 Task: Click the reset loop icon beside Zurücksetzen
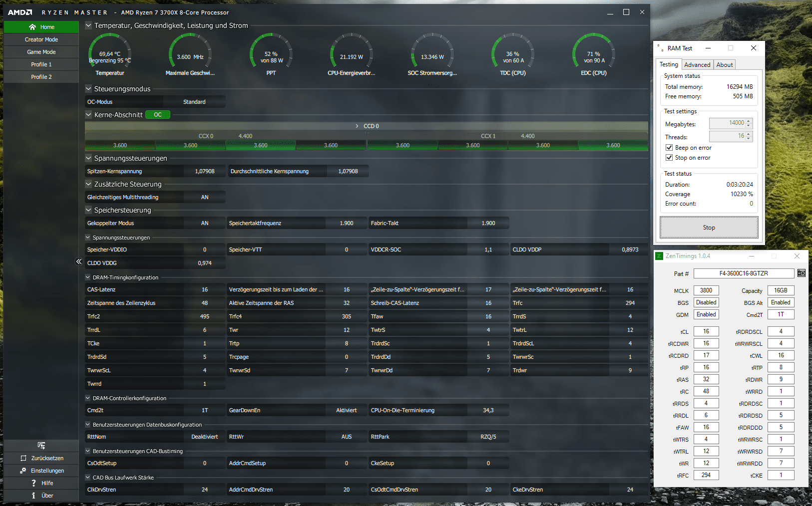point(23,458)
